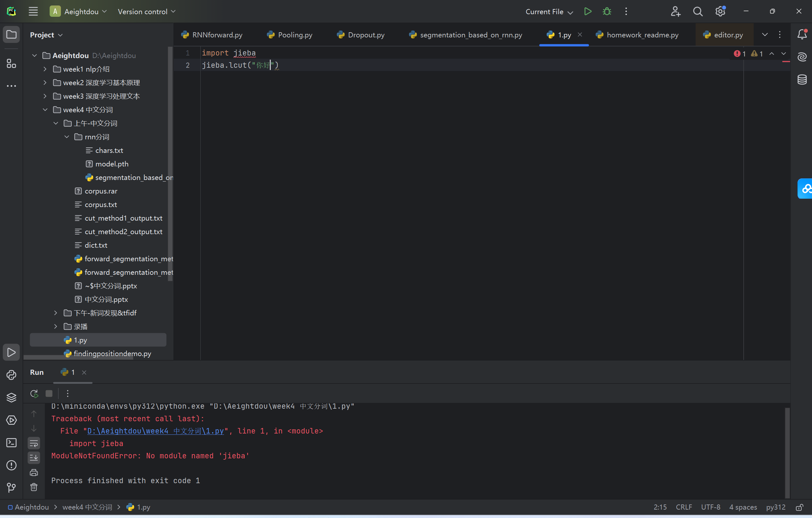
Task: Change line separator by clicking CRLF in status bar
Action: (x=683, y=507)
